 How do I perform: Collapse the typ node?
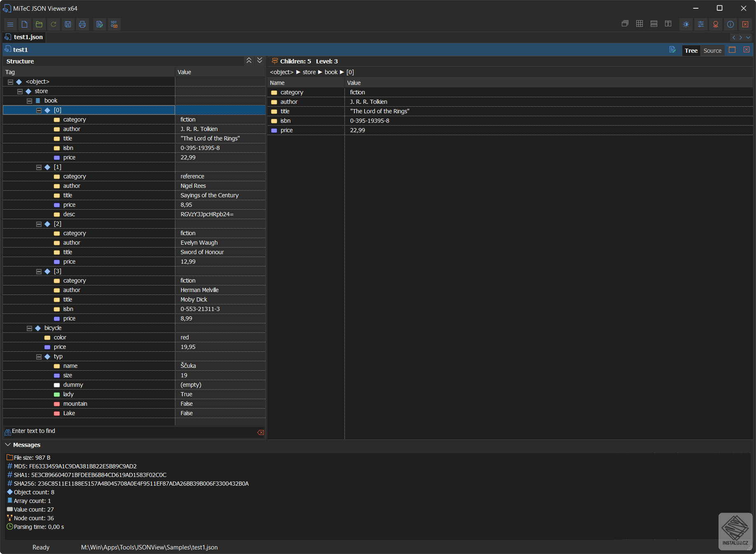coord(39,357)
